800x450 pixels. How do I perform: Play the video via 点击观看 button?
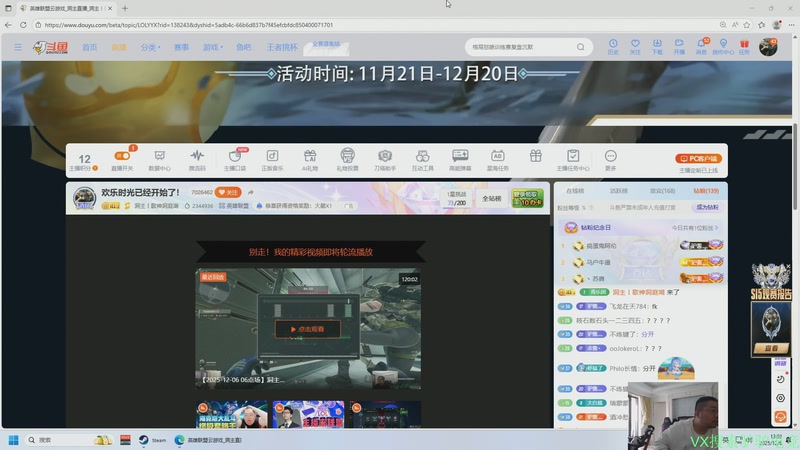coord(308,329)
